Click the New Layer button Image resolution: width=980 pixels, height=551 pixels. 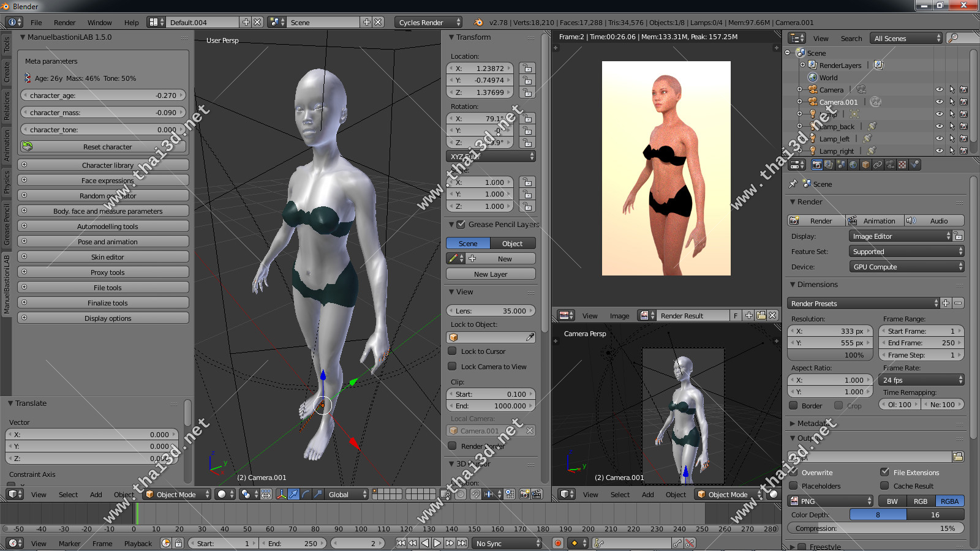click(x=491, y=274)
